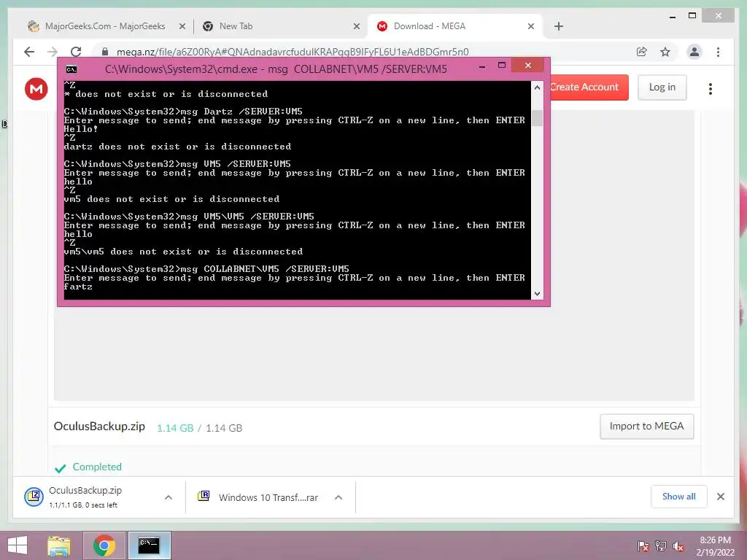Expand OculusBackup.zip download options chevron

pos(169,497)
